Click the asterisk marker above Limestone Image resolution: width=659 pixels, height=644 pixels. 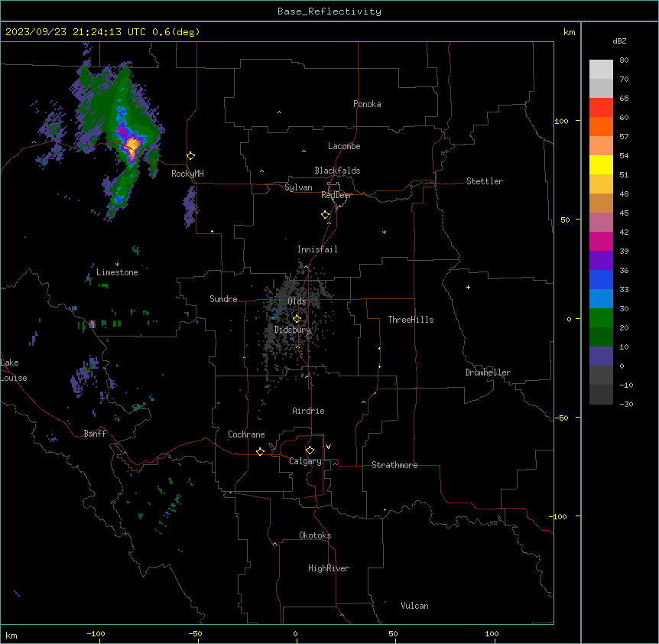tap(117, 265)
